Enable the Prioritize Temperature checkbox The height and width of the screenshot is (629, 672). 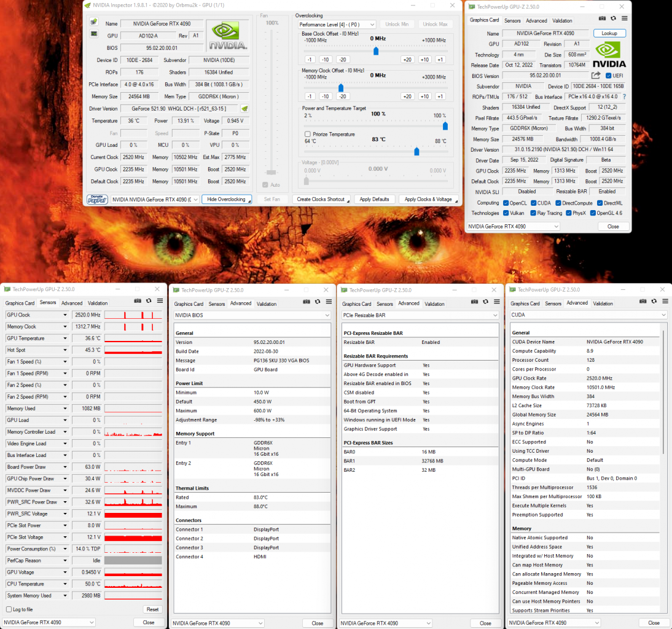308,134
